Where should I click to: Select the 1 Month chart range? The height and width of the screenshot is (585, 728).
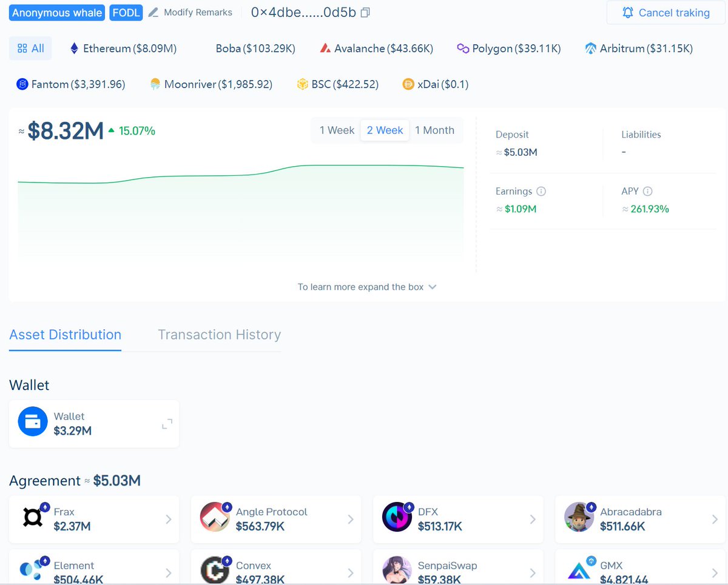tap(434, 130)
